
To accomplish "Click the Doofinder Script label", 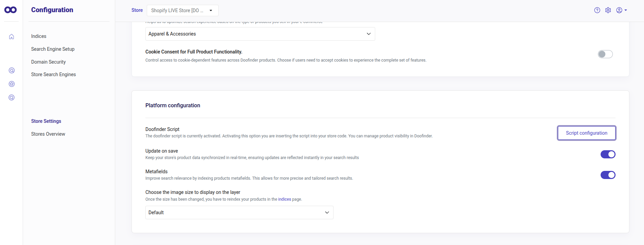I will point(162,129).
